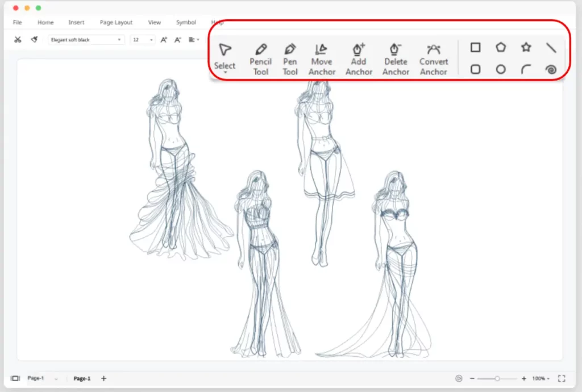Click the zoom in plus button
Viewport: 582px width, 392px height.
523,378
